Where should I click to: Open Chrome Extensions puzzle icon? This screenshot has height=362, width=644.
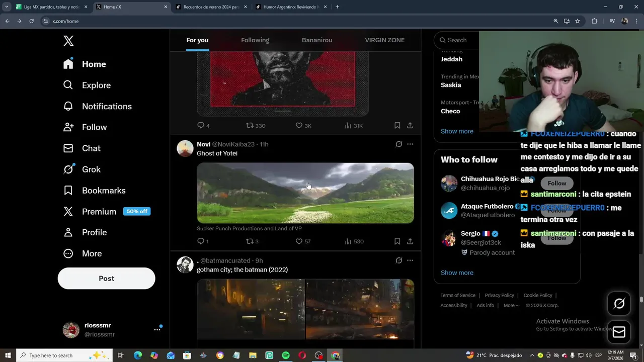click(x=595, y=21)
